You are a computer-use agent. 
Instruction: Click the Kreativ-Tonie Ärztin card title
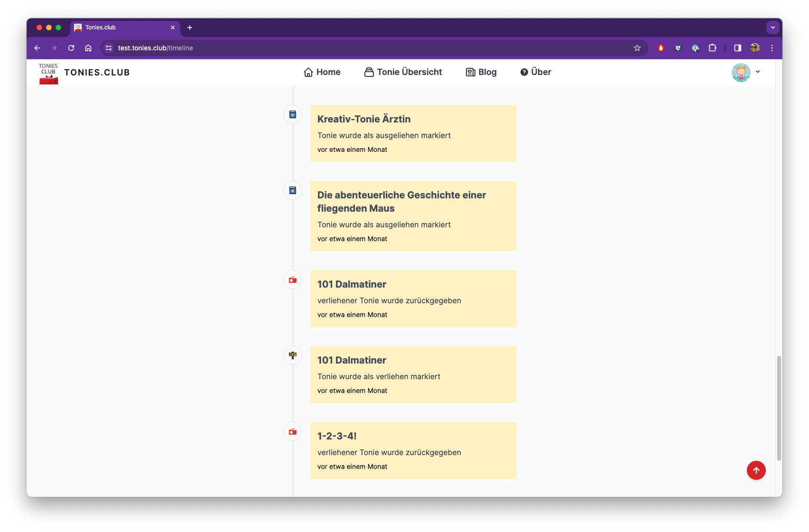(x=364, y=119)
